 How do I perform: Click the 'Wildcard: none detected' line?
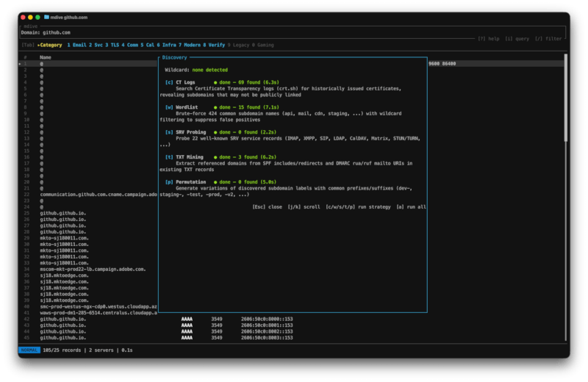tap(196, 70)
